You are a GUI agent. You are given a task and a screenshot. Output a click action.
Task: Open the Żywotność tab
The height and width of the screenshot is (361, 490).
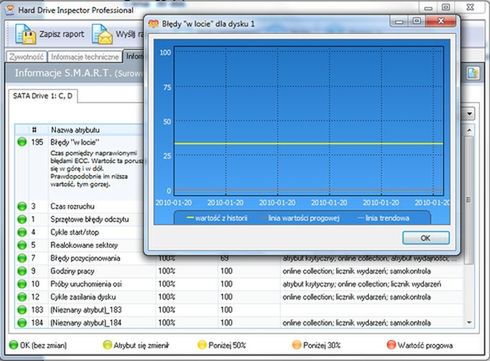(26, 57)
